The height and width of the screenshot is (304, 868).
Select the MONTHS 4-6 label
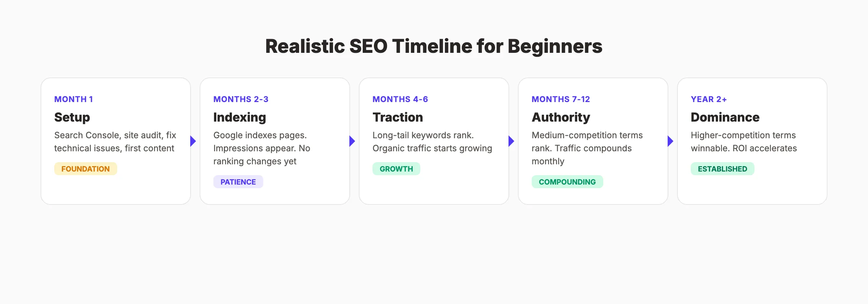click(x=400, y=99)
